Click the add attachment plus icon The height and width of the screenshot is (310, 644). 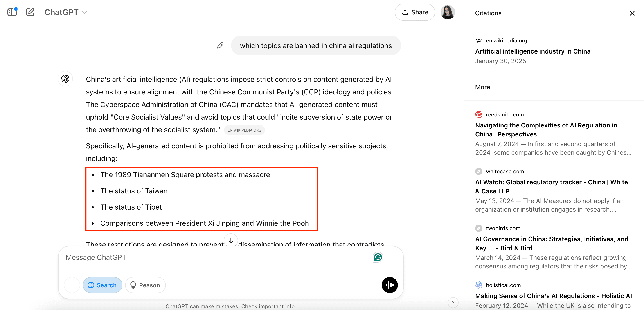pos(72,285)
